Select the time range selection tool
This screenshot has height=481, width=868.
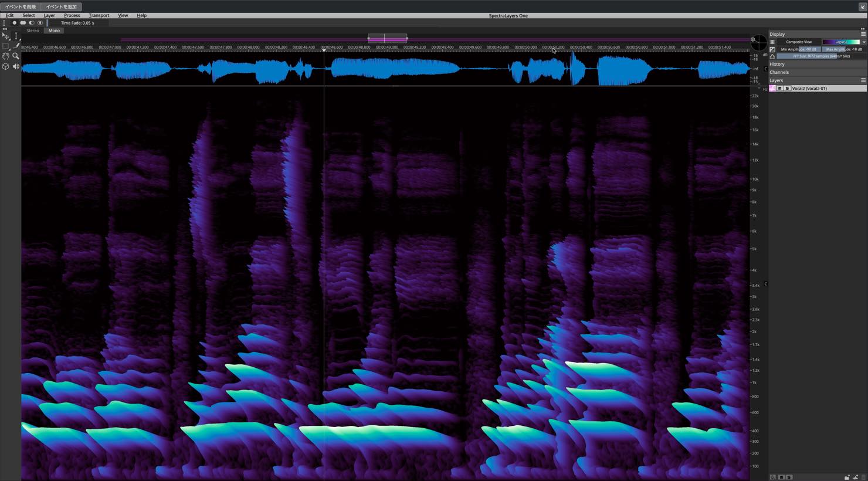(x=16, y=36)
